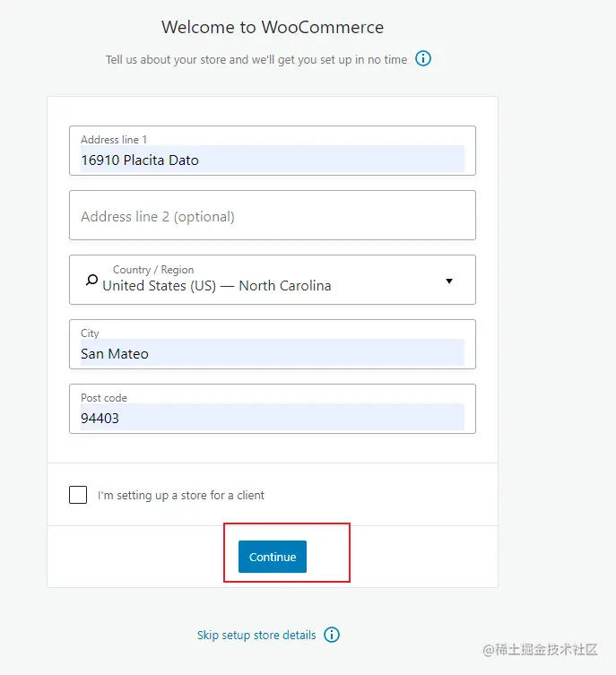Image resolution: width=616 pixels, height=675 pixels.
Task: Focus the field containing 16910 Placita Dato
Action: pyautogui.click(x=273, y=151)
